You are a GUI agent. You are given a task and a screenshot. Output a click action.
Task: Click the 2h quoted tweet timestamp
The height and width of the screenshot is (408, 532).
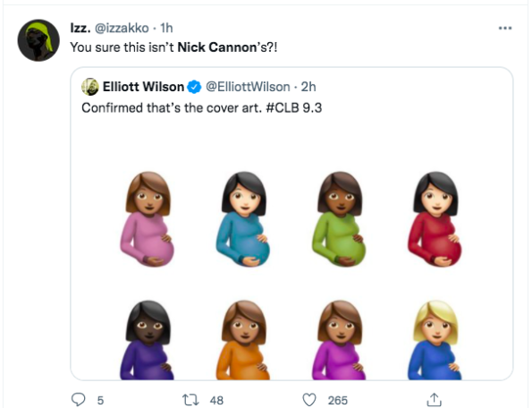coord(308,87)
